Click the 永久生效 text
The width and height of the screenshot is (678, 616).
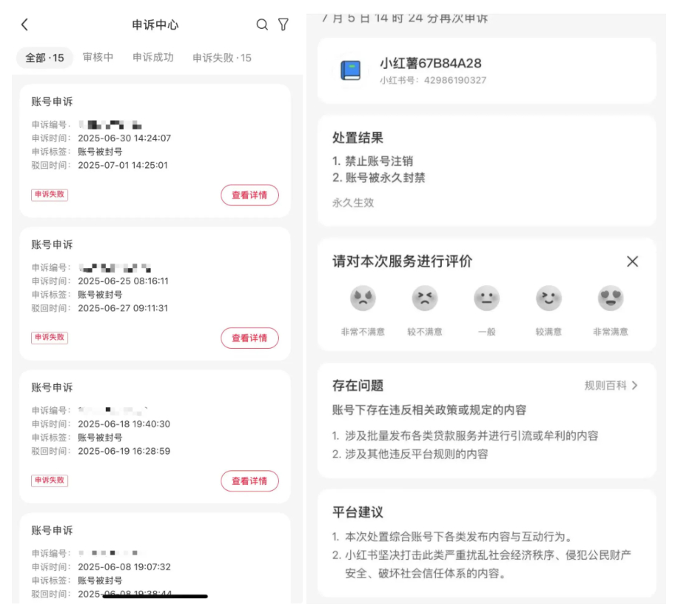(353, 203)
